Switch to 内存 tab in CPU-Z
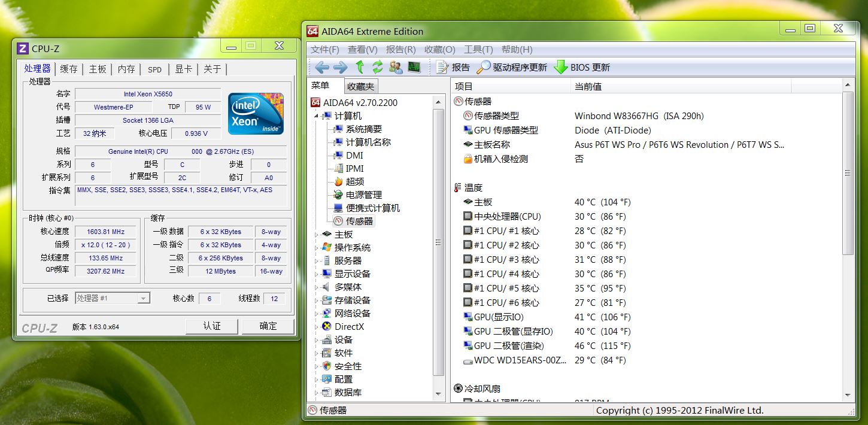868x425 pixels. [x=126, y=69]
